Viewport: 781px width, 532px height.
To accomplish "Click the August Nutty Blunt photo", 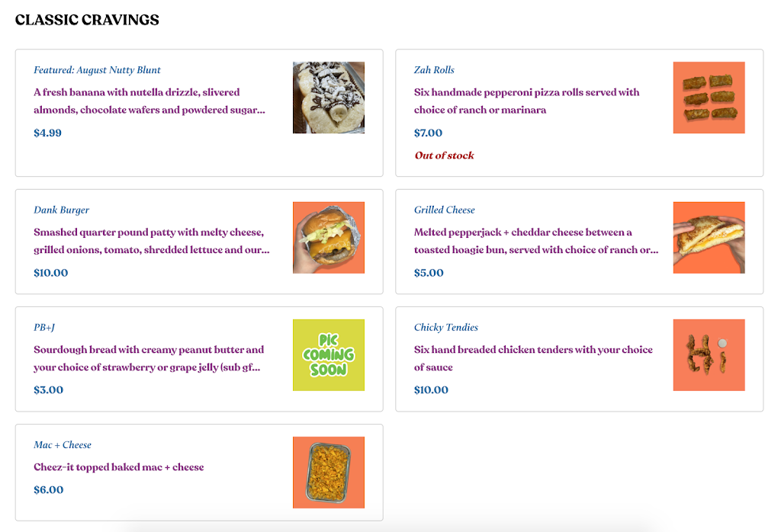I will 328,98.
